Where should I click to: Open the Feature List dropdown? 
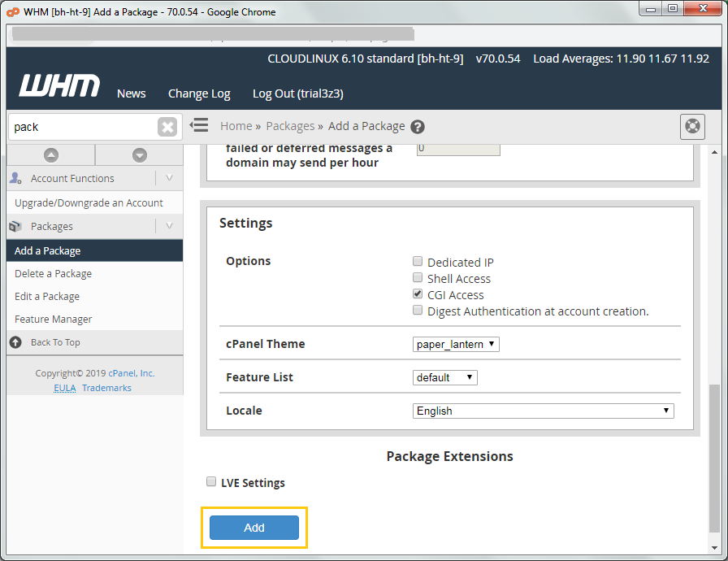tap(444, 377)
